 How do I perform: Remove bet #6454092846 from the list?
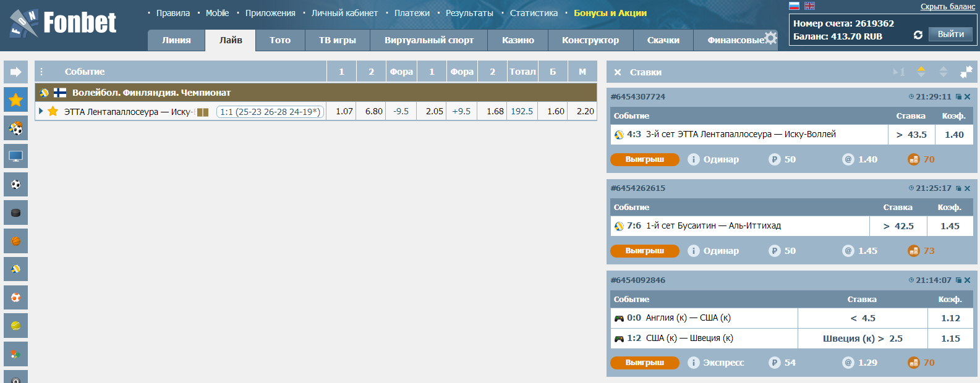(x=968, y=280)
